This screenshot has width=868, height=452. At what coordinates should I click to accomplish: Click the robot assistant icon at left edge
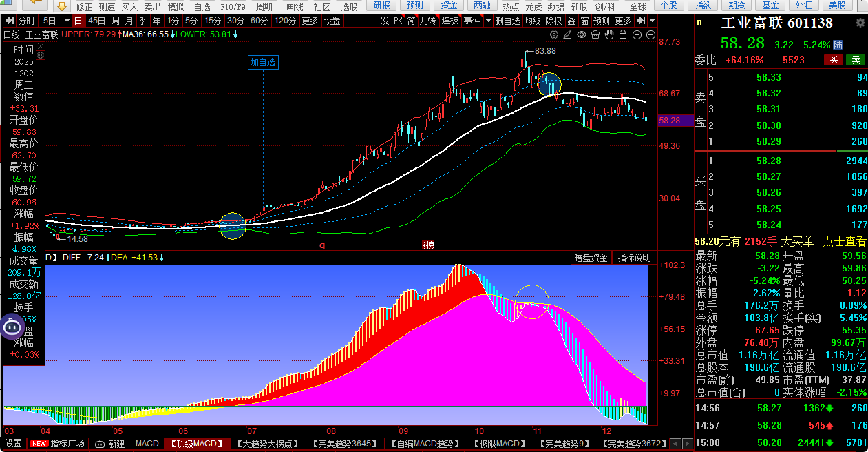[12, 327]
